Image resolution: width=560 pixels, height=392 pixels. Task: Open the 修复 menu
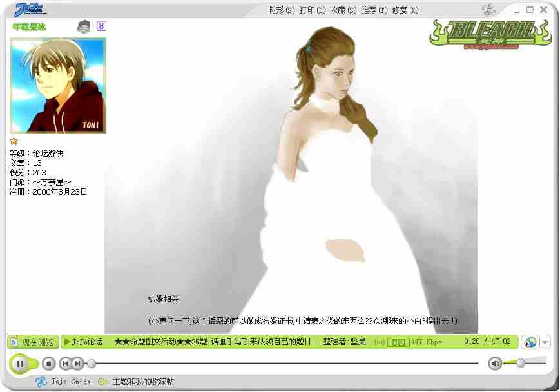405,10
